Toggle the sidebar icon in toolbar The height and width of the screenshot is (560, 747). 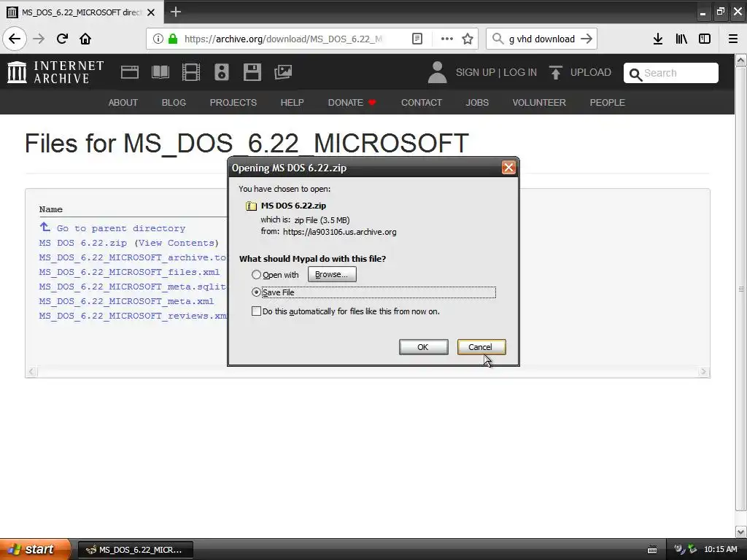[705, 39]
